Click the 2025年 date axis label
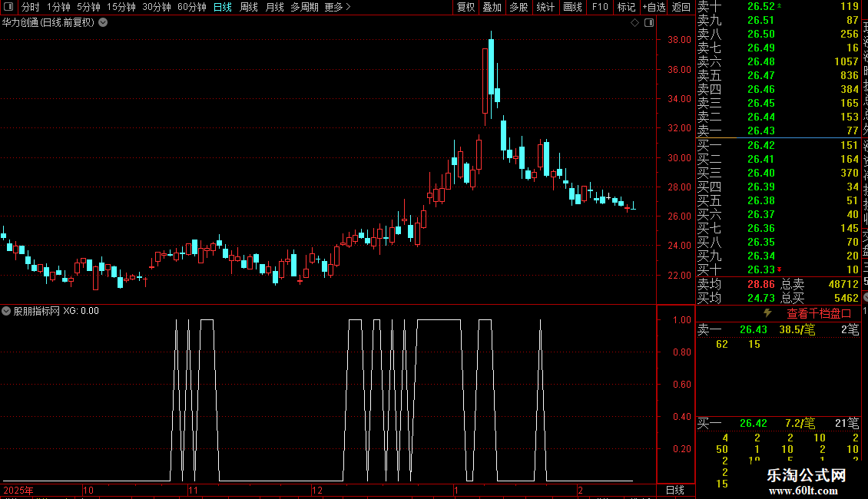The image size is (868, 499). point(18,490)
